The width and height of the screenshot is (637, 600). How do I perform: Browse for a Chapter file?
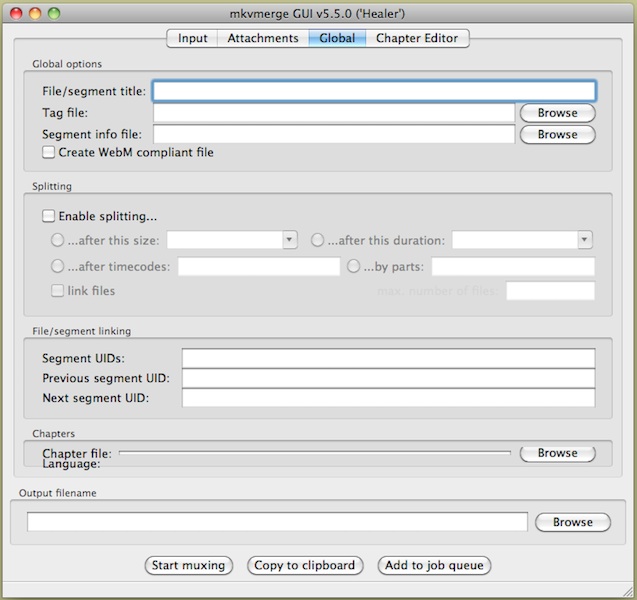click(557, 453)
